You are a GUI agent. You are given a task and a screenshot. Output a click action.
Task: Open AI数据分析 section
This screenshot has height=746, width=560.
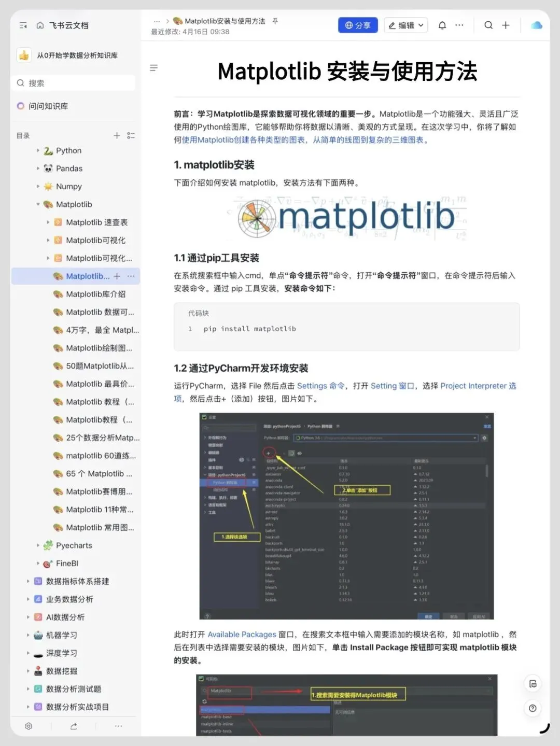point(65,617)
